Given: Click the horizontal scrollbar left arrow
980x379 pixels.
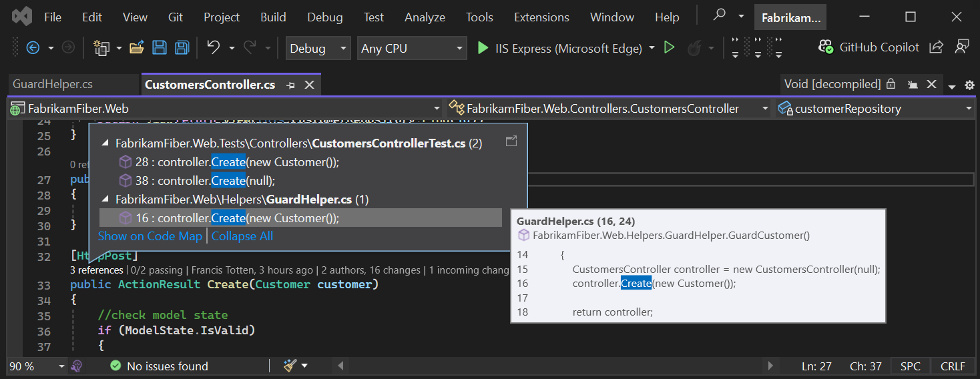Looking at the screenshot, I should (340, 366).
